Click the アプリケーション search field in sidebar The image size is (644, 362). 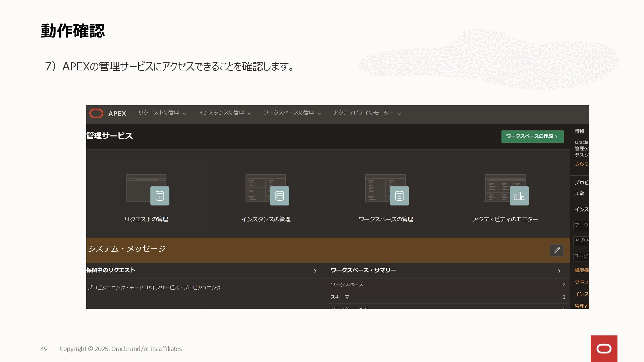click(x=581, y=240)
